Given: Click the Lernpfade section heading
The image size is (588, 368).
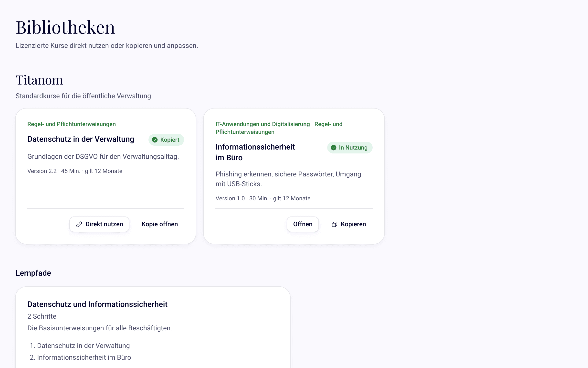Looking at the screenshot, I should [33, 273].
